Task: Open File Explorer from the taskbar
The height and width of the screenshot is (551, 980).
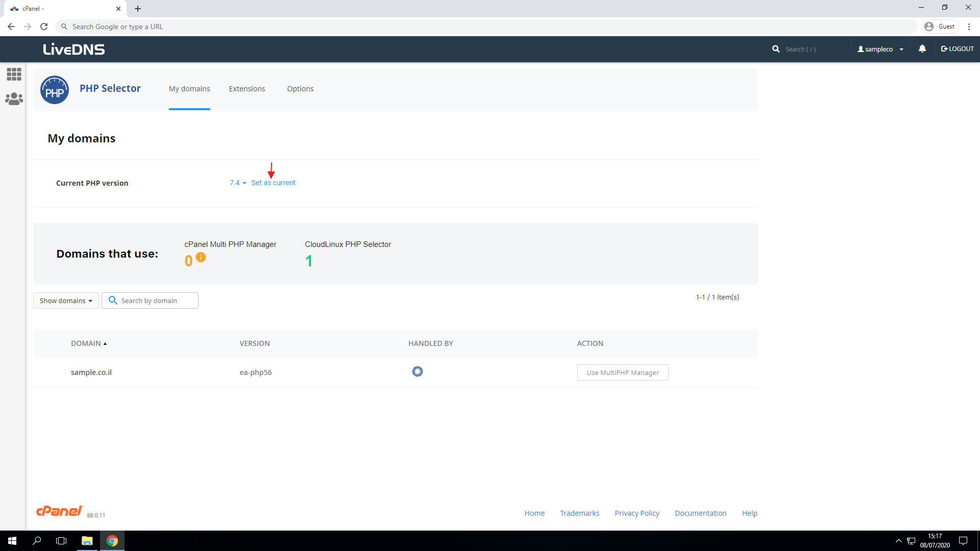Action: coord(87,541)
